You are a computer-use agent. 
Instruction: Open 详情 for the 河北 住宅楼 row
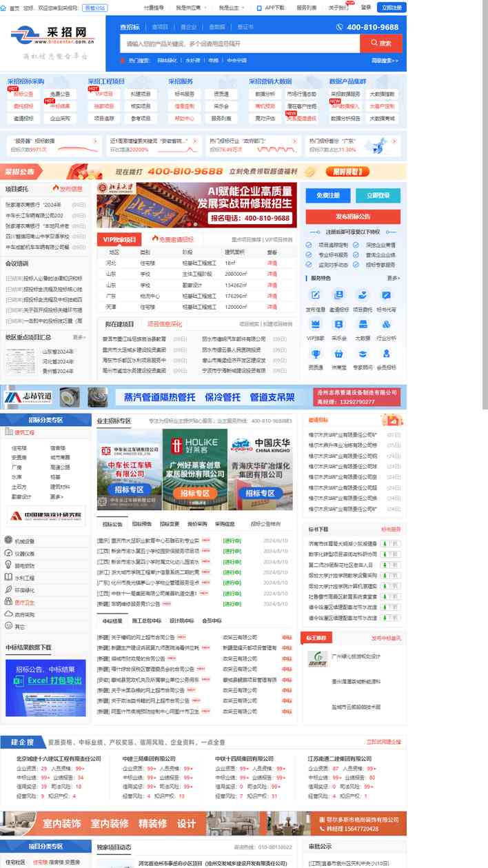click(x=272, y=263)
